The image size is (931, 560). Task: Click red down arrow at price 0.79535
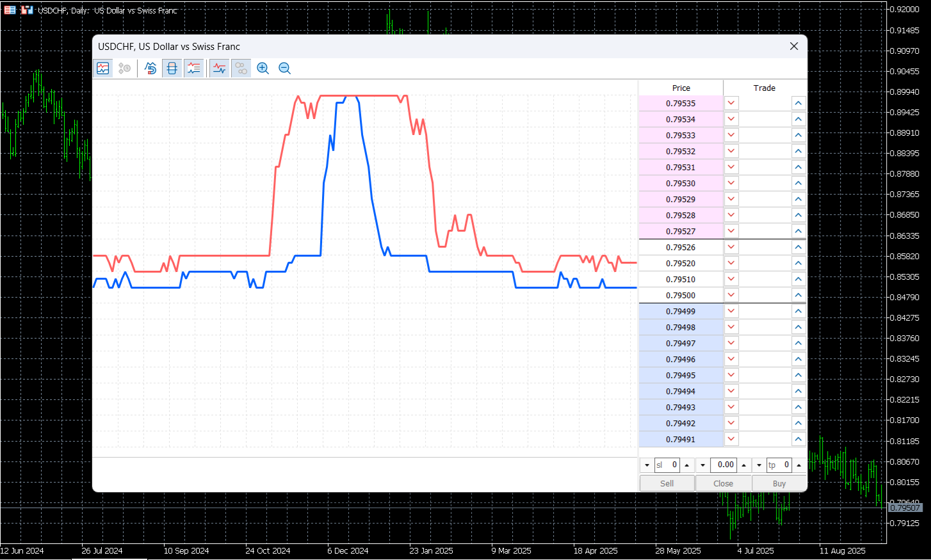(x=731, y=103)
